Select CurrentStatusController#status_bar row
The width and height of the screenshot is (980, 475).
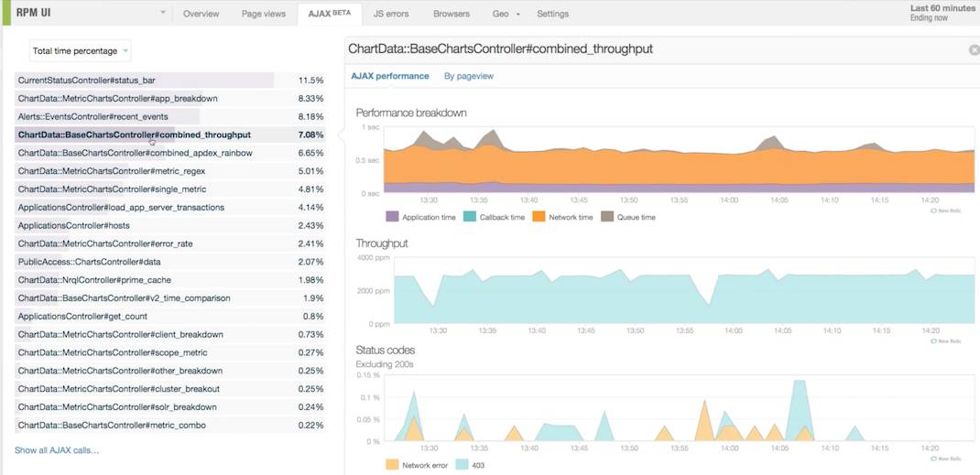[86, 81]
